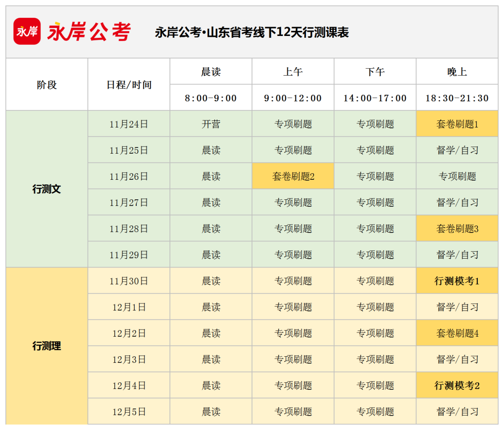Image resolution: width=504 pixels, height=430 pixels.
Task: Click the 晨读 column header
Action: click(x=211, y=71)
